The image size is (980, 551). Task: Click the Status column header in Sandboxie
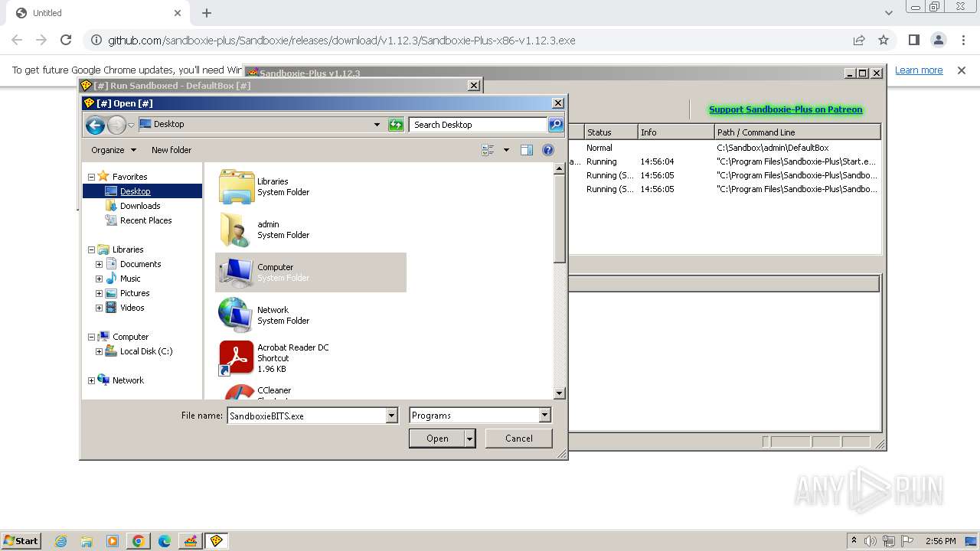(x=611, y=132)
